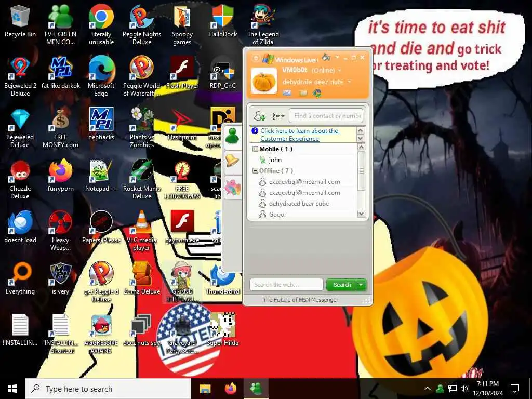This screenshot has width=532, height=399.
Task: Launch Plants vs Zombies
Action: (142, 128)
